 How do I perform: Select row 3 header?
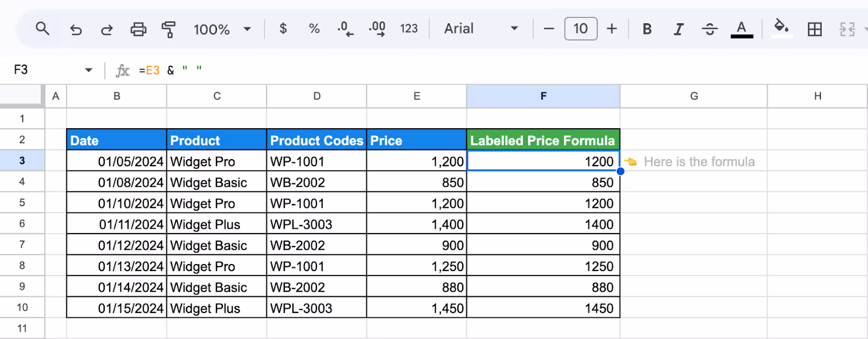[22, 161]
